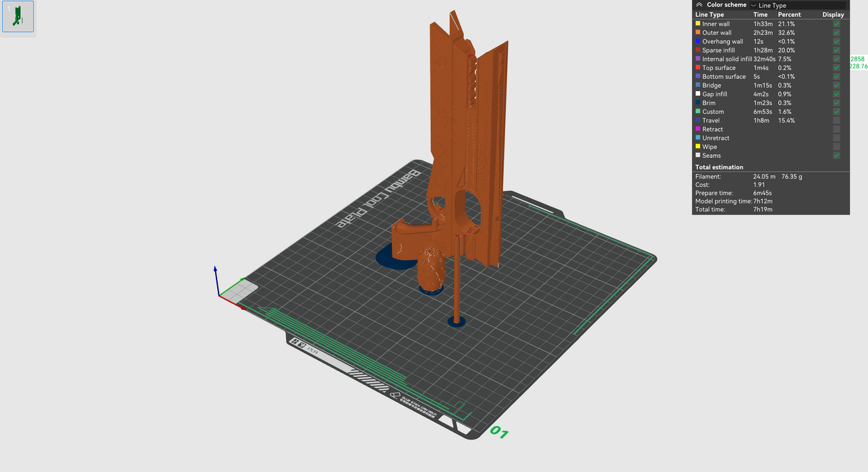This screenshot has width=868, height=472.
Task: Disable Sparse infill display
Action: pos(836,51)
